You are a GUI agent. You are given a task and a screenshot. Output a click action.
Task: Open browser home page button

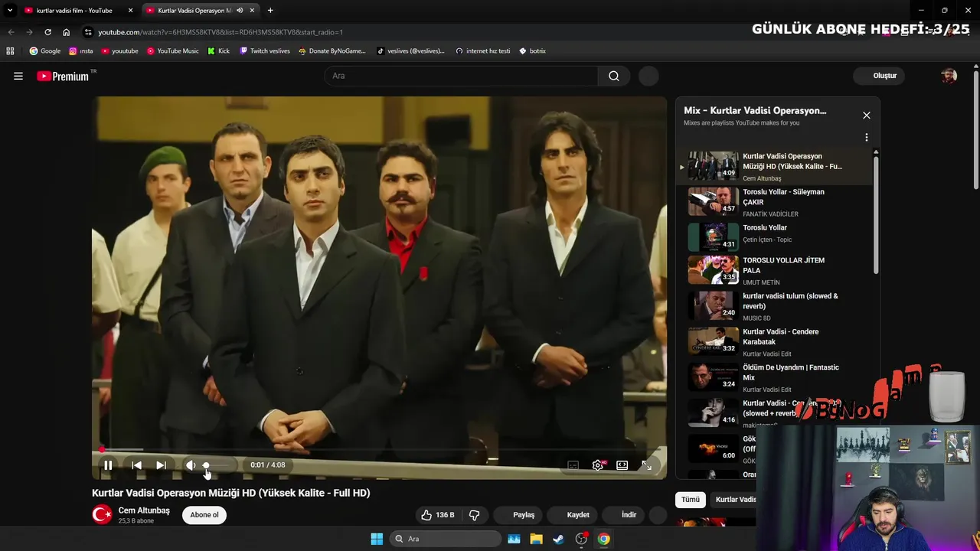point(66,32)
